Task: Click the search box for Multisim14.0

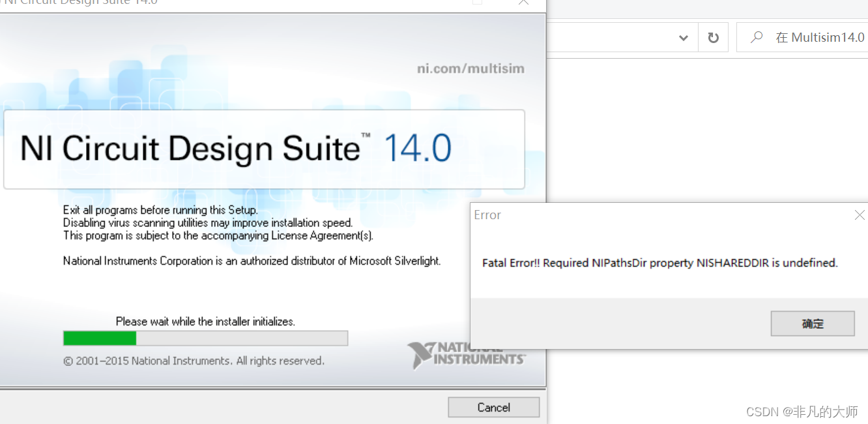Action: coord(802,38)
